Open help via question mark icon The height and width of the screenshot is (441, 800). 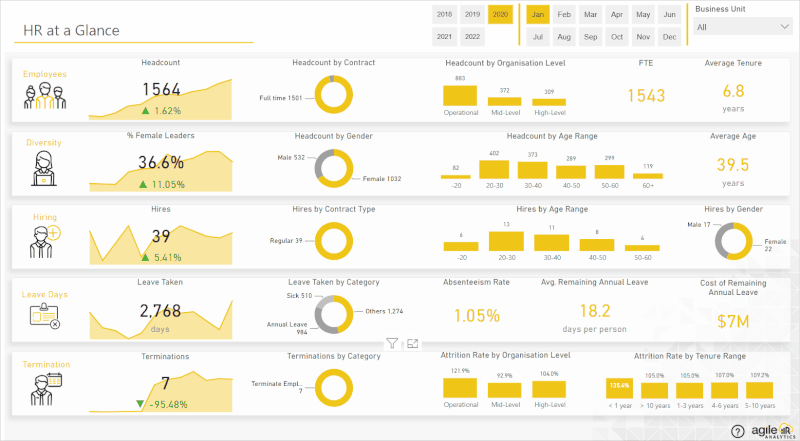[737, 431]
